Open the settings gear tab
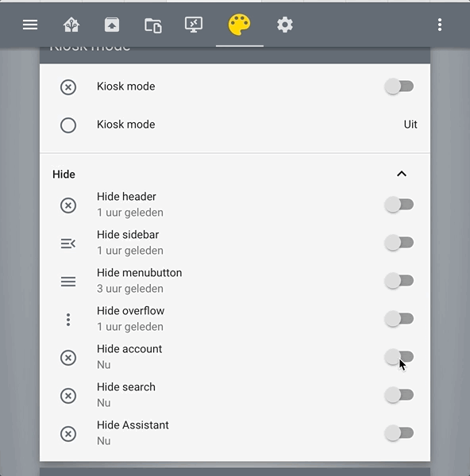470x476 pixels. (285, 25)
